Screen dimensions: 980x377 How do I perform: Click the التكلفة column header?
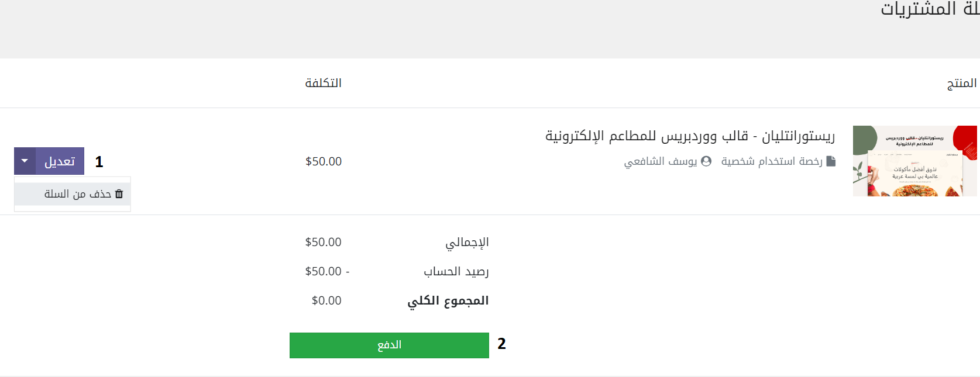point(324,83)
